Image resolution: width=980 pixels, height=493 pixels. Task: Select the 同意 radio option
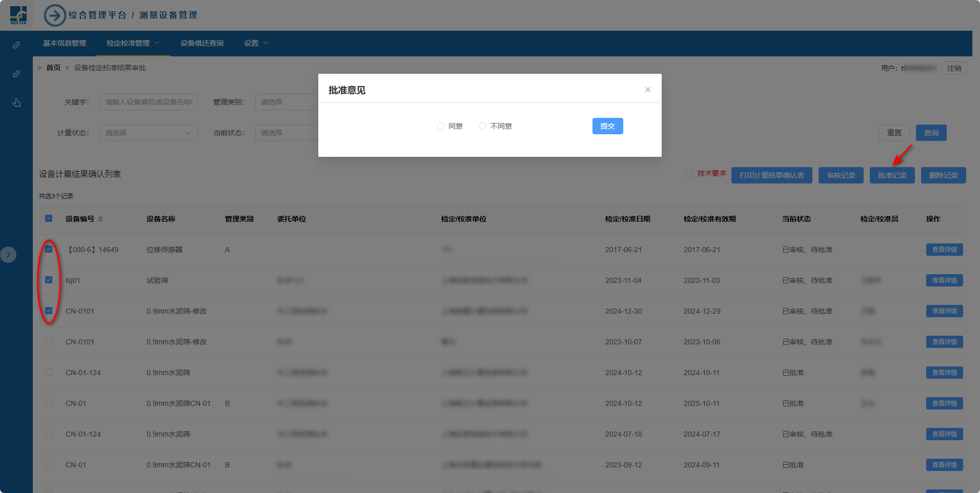click(441, 126)
